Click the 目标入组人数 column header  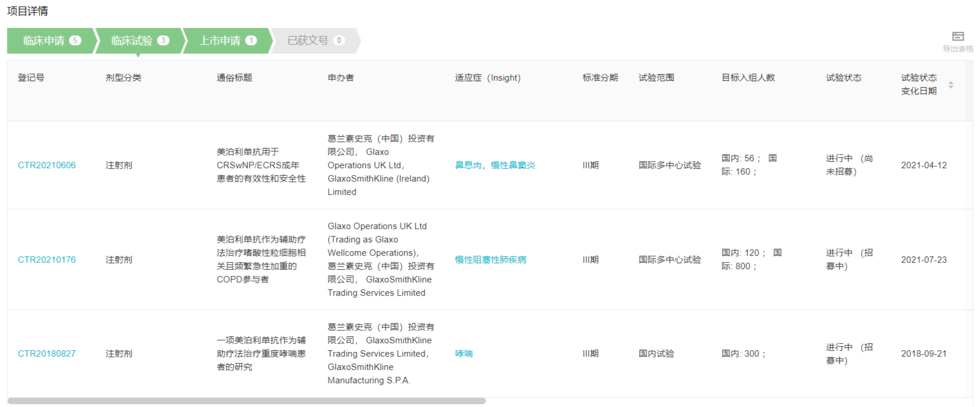click(748, 78)
